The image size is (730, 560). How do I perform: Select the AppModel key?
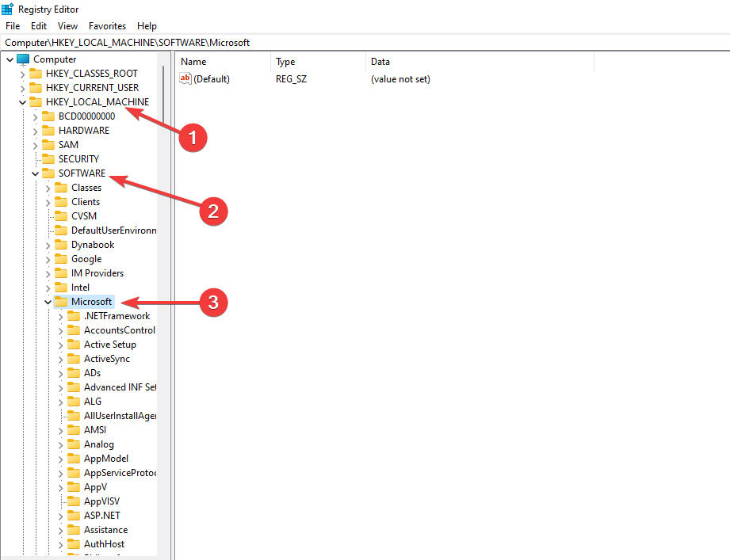pos(106,459)
